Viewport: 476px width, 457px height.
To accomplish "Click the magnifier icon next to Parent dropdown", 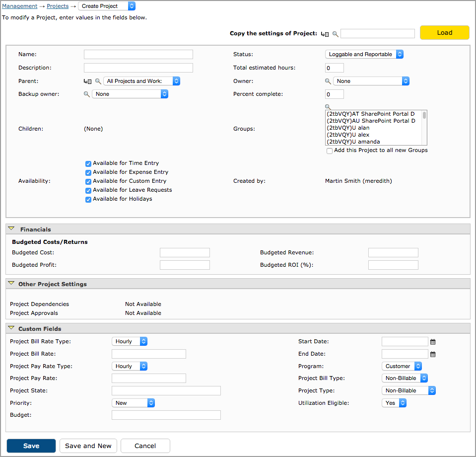I will 98,81.
